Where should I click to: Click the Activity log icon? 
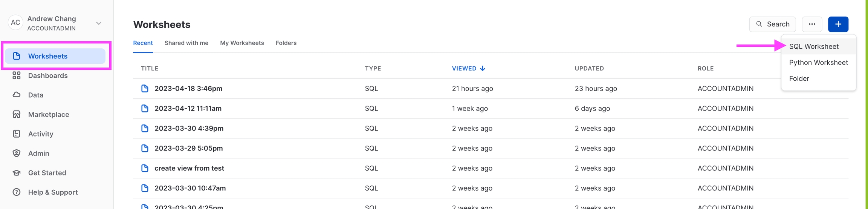tap(16, 134)
